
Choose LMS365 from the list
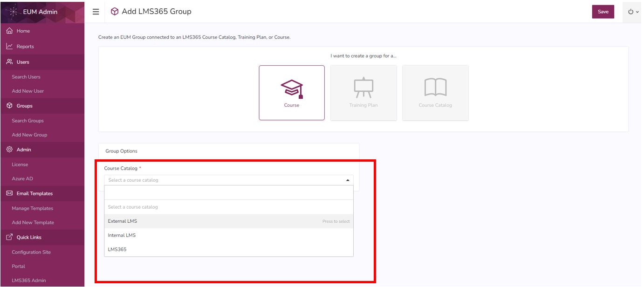tap(229, 249)
